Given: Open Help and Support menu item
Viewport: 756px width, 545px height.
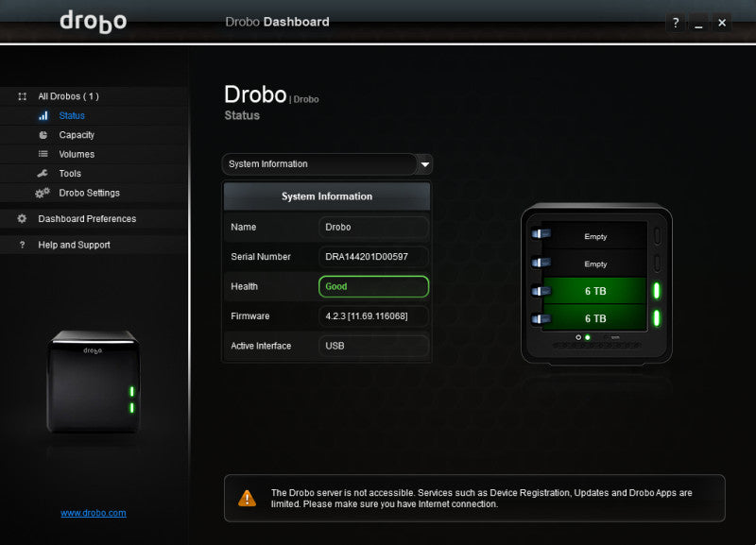Looking at the screenshot, I should [x=75, y=245].
